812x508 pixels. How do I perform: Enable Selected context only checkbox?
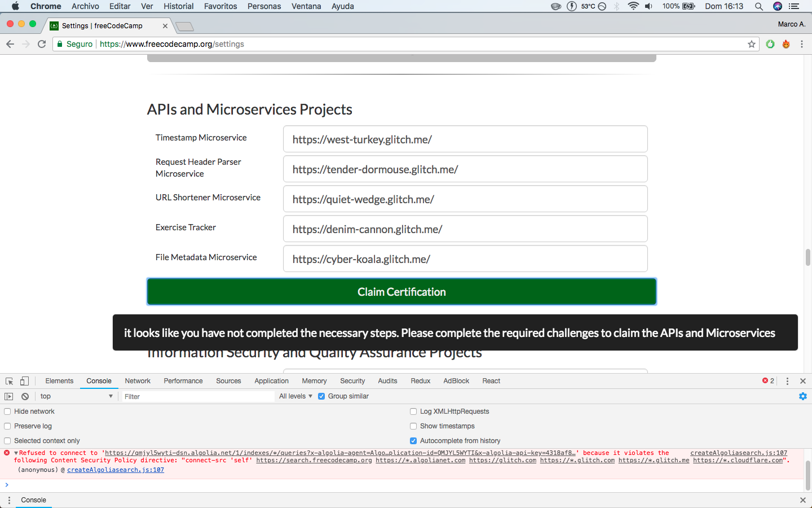pos(7,441)
